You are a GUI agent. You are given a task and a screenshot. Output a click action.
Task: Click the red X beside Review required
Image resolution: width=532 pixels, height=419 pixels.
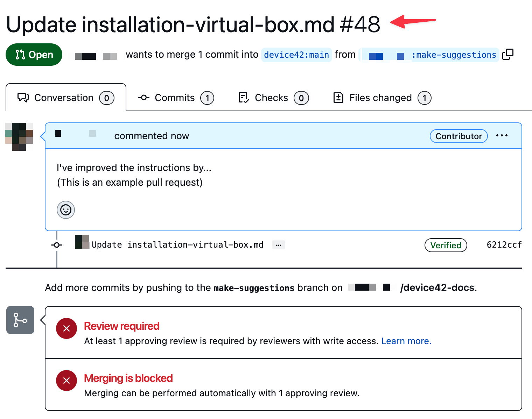tap(66, 328)
